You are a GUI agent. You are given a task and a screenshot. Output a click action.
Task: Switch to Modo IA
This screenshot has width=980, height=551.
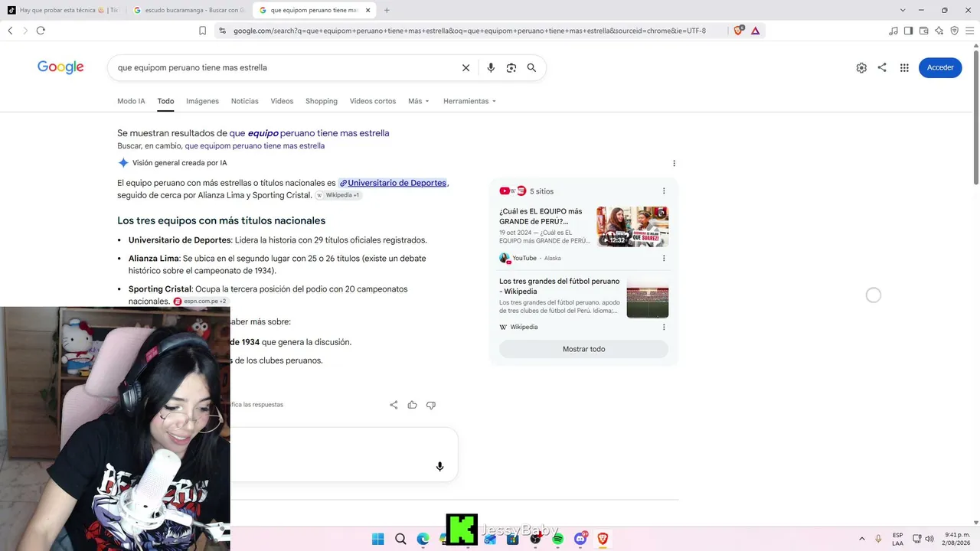pos(131,101)
